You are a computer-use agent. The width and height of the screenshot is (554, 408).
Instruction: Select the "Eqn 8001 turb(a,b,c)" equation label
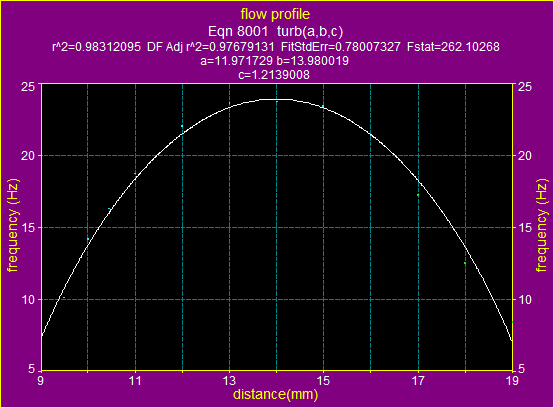click(x=275, y=31)
